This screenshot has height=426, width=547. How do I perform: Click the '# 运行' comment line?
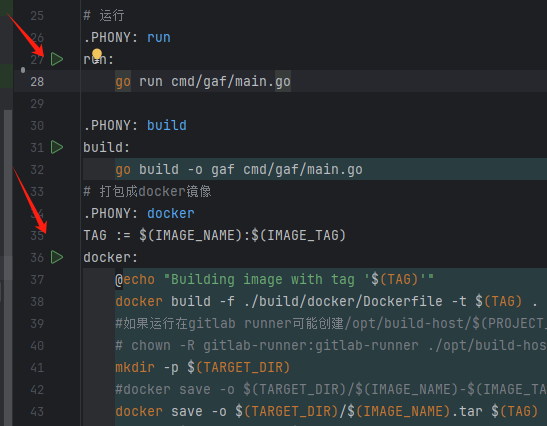[104, 16]
